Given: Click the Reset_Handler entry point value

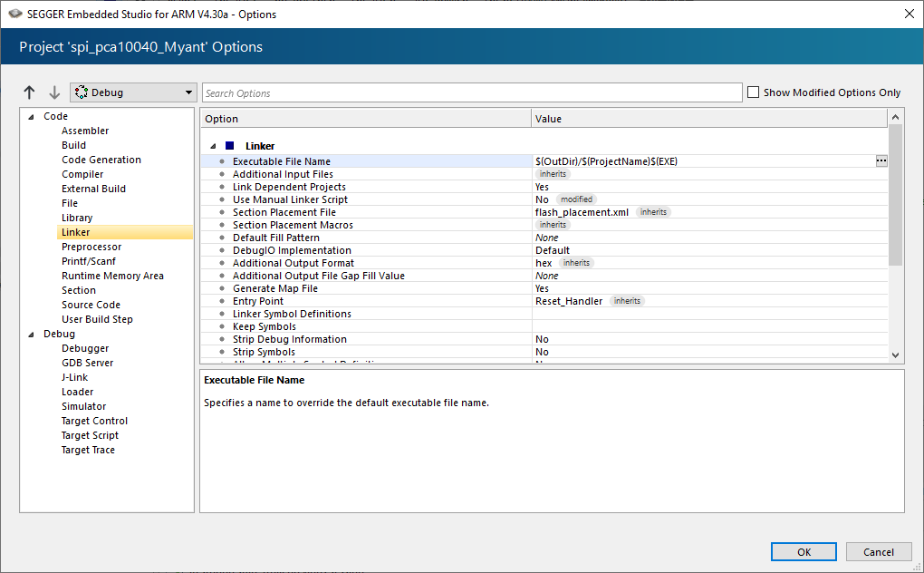Looking at the screenshot, I should tap(569, 301).
